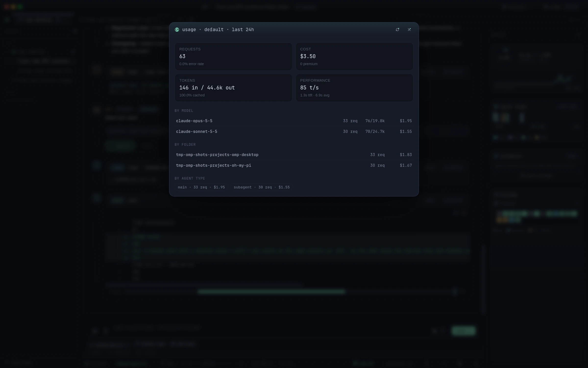Click the BY AGENT TYPE section heading
The width and height of the screenshot is (588, 368).
(190, 178)
